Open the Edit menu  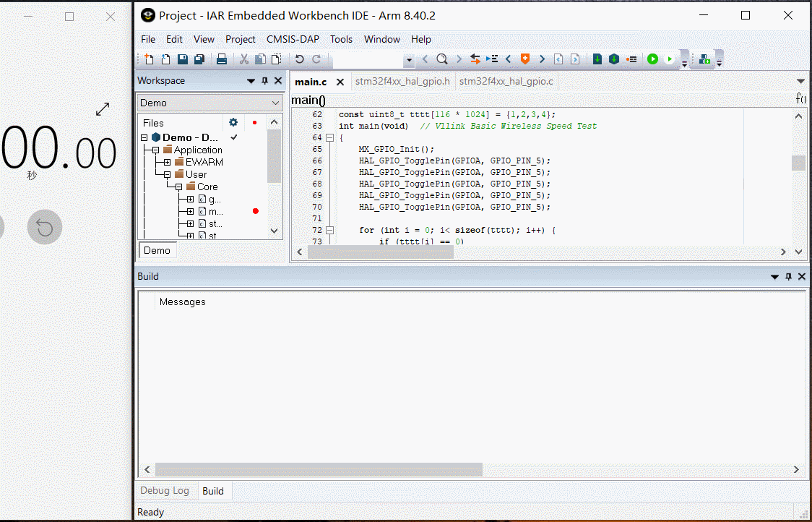(x=174, y=39)
